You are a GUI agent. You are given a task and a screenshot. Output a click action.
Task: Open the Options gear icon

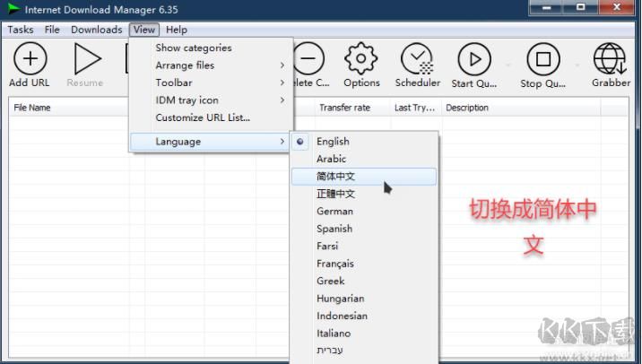click(x=361, y=60)
